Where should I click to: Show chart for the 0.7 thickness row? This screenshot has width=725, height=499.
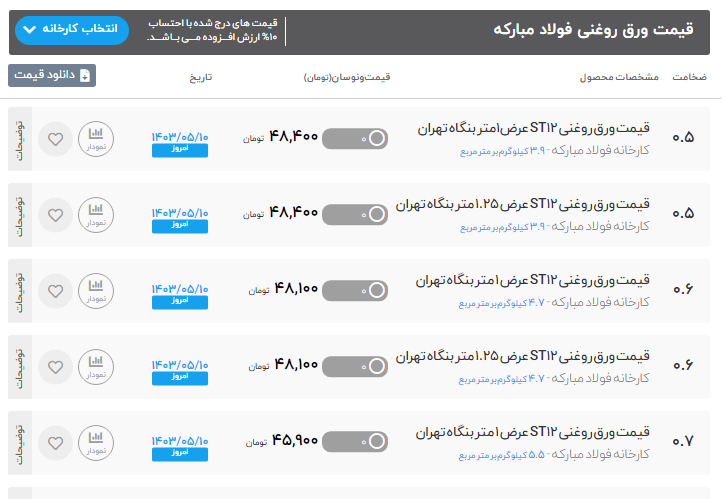(x=95, y=443)
